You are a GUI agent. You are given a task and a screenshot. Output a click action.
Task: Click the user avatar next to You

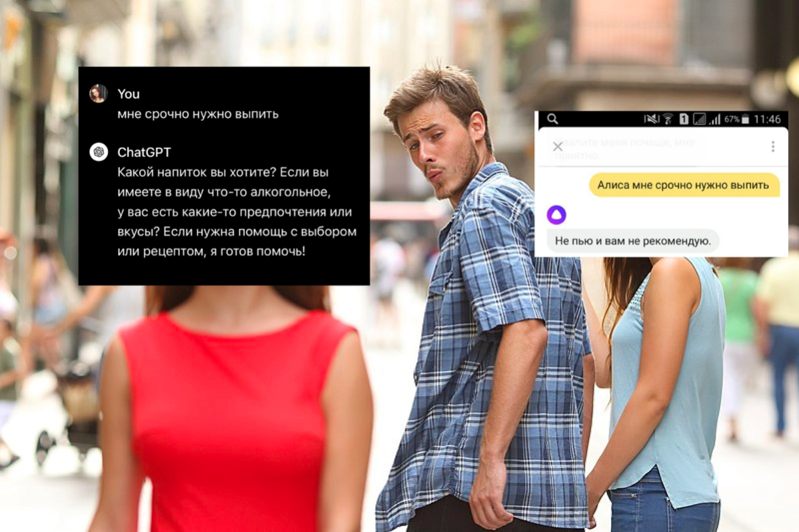[x=99, y=94]
